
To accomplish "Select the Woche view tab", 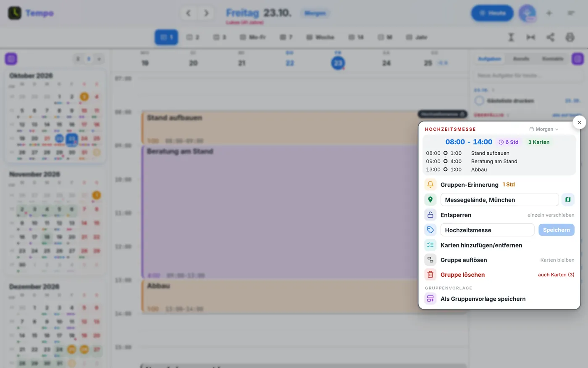I will pyautogui.click(x=320, y=37).
